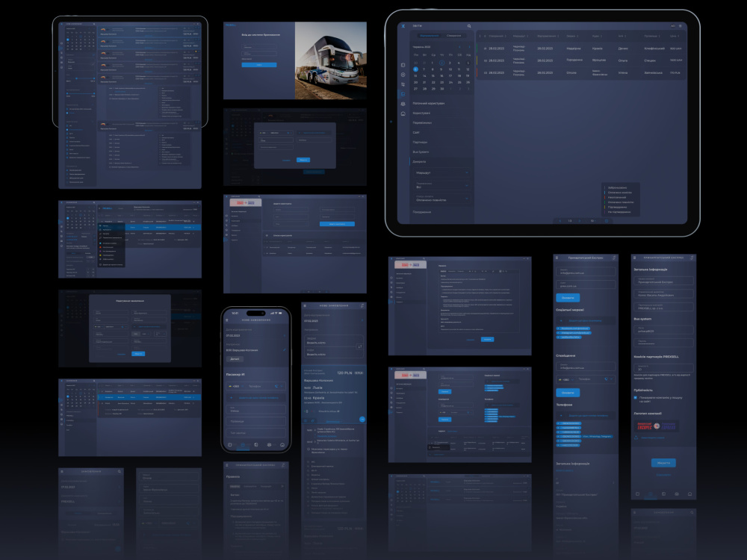Open the +380 country code dropdown in the phone
Screen dimensions: 747x560
tap(235, 386)
